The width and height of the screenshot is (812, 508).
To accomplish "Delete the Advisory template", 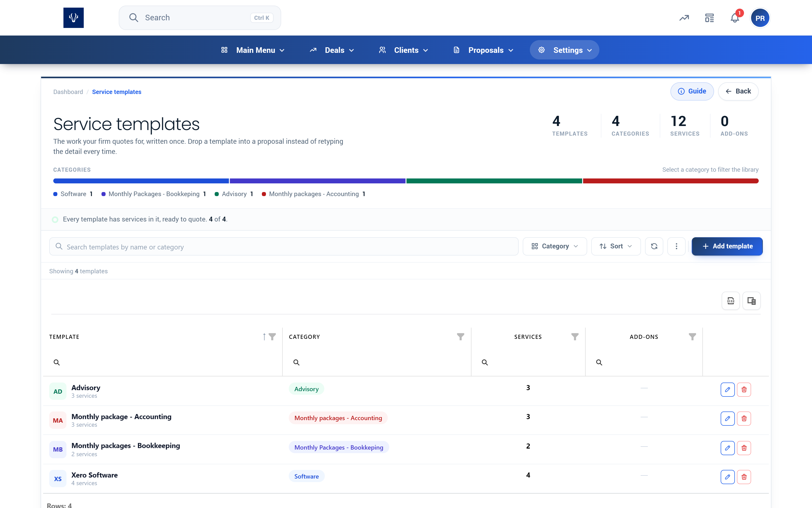I will click(744, 389).
